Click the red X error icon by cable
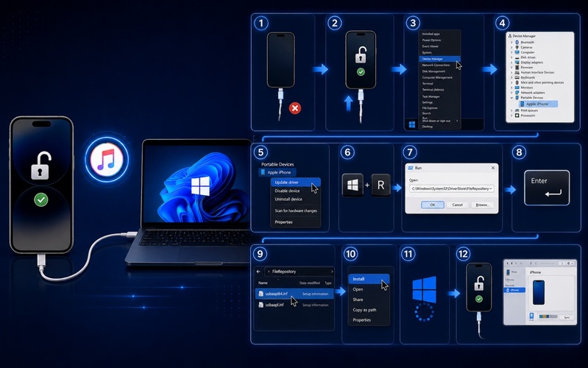The image size is (588, 368). [295, 108]
